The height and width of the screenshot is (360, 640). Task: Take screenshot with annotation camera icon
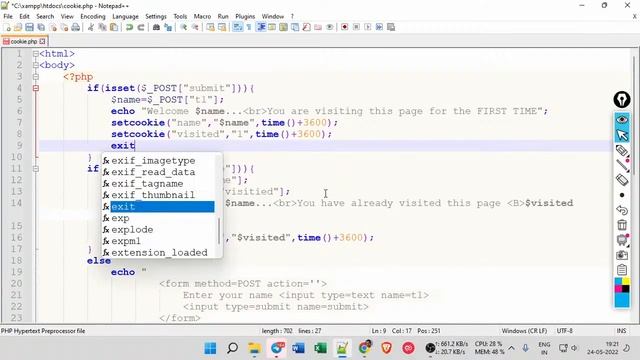[622, 255]
